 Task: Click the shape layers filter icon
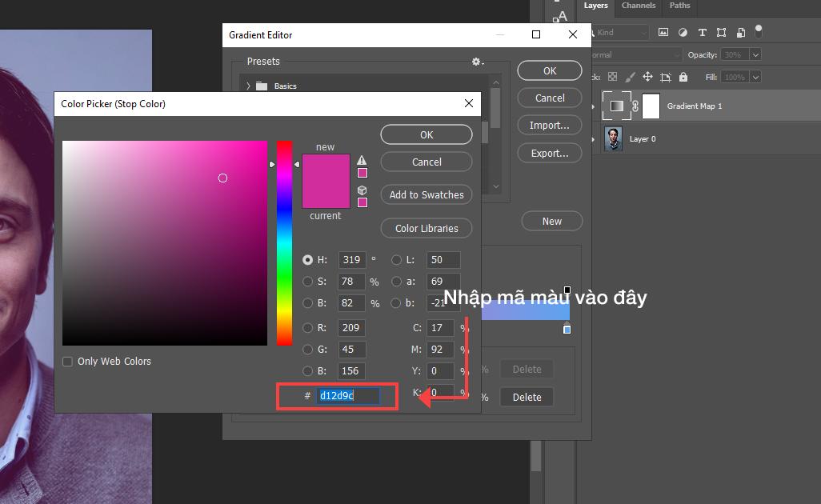click(722, 32)
